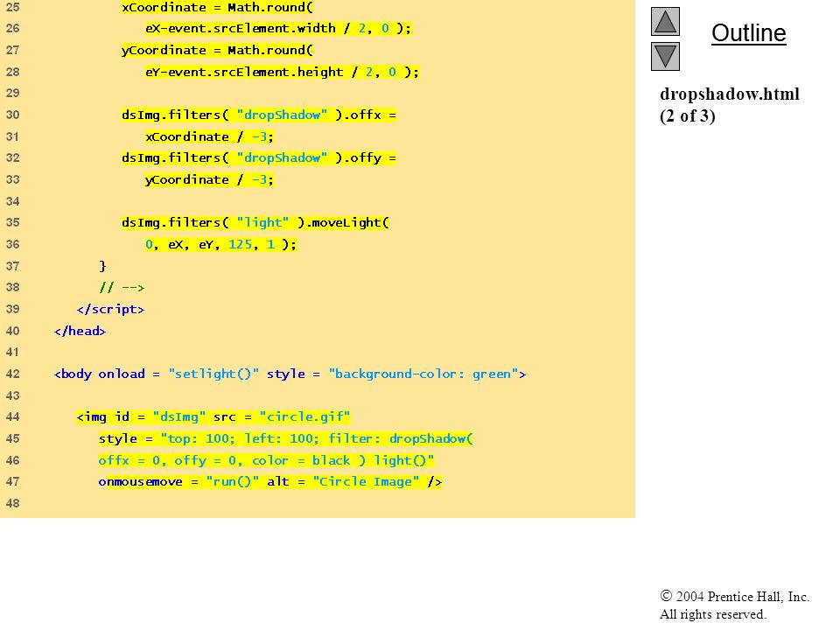Click the "</head>" closing tag
This screenshot has width=840, height=630.
(x=80, y=331)
